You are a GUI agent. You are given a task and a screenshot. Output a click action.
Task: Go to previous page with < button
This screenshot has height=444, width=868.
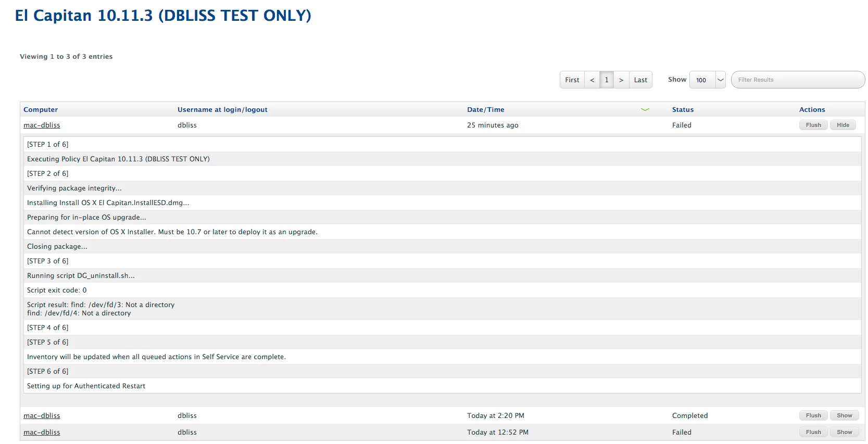point(592,80)
